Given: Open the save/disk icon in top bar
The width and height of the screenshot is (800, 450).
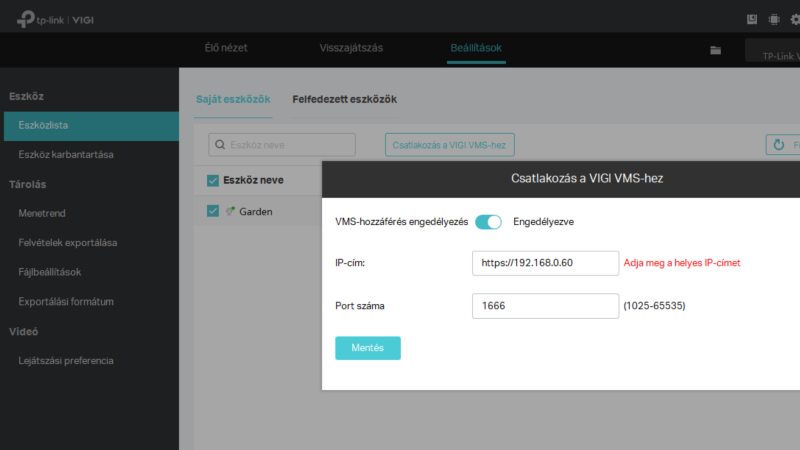Looking at the screenshot, I should click(752, 19).
